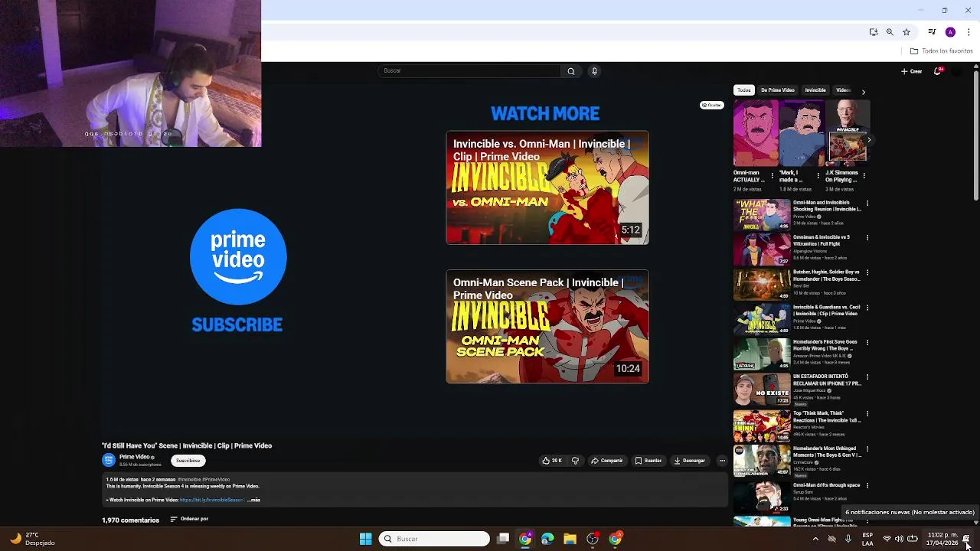Image resolution: width=980 pixels, height=551 pixels.
Task: Click the YouTube search magnifier button
Action: click(x=570, y=71)
